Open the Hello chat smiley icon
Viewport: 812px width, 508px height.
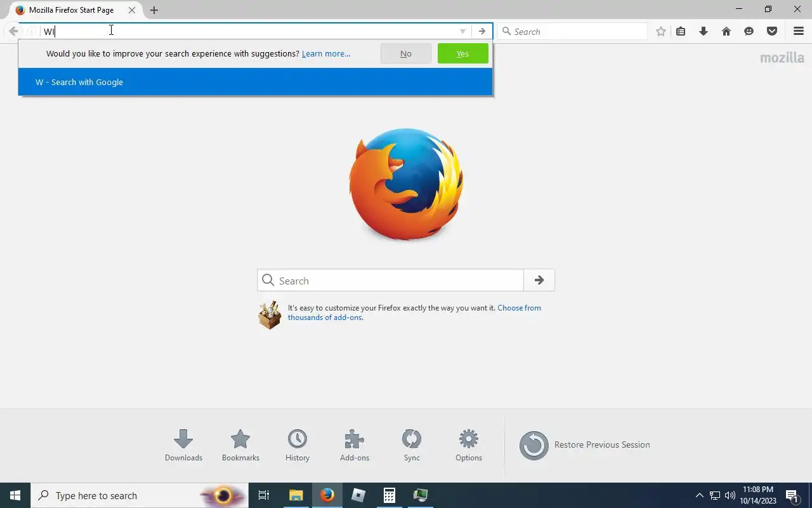[749, 31]
